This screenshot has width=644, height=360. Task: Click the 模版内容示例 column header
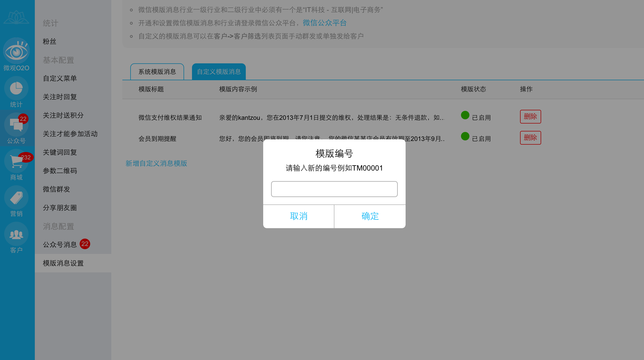tap(238, 89)
